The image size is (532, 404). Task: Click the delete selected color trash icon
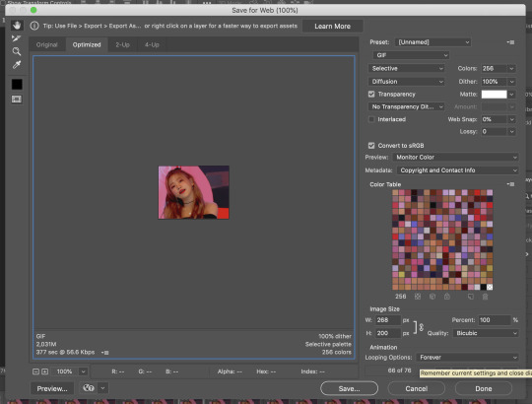tap(485, 297)
